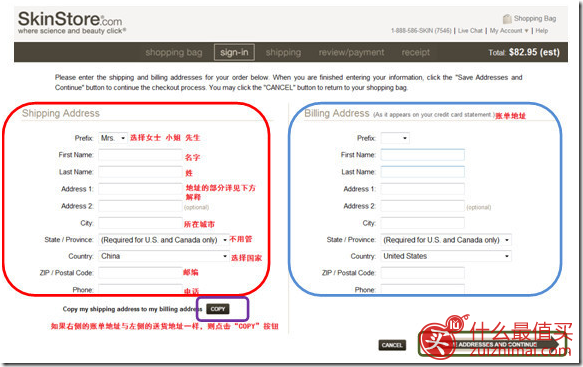
Task: Go to the shipping step
Action: 283,52
